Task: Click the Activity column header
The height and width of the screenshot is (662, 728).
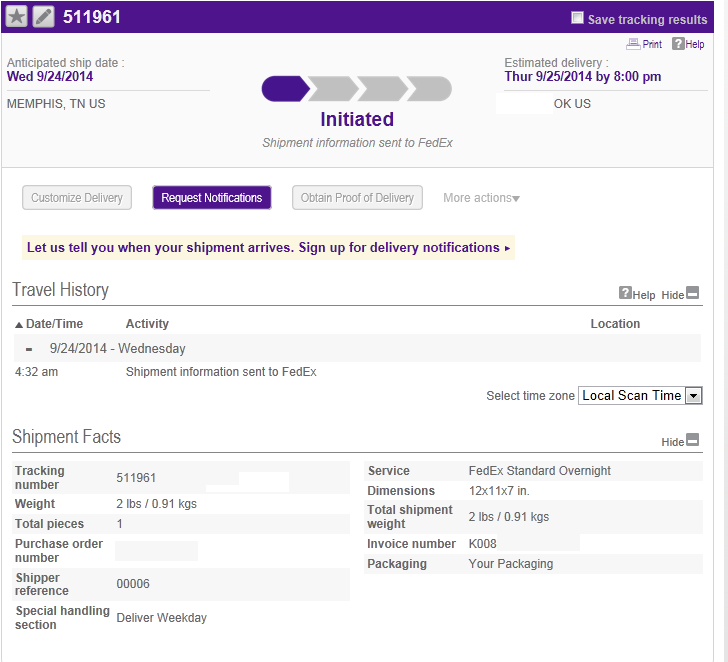Action: 147,324
